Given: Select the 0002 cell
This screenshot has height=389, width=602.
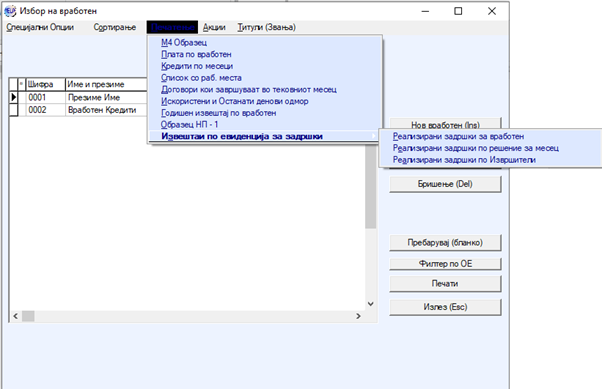Looking at the screenshot, I should point(45,110).
